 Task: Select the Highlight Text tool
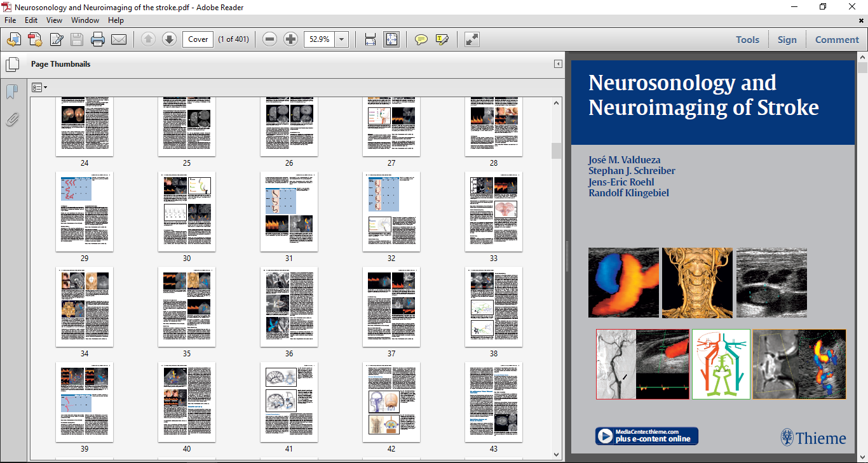[442, 39]
